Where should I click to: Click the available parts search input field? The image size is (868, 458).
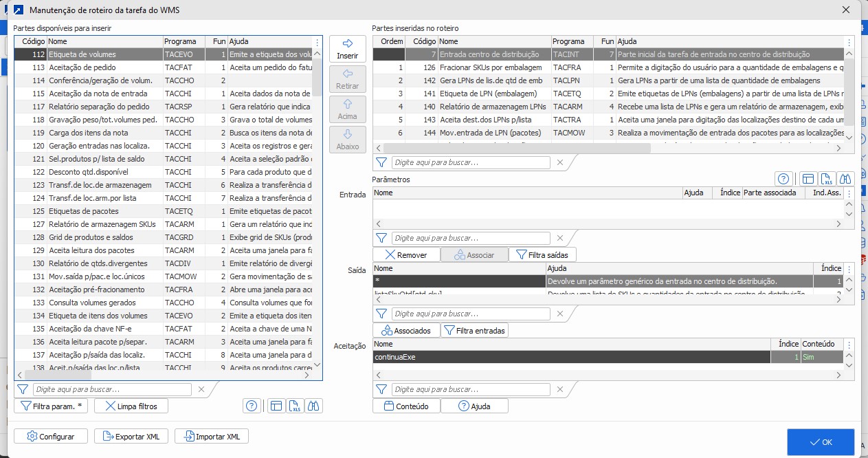point(113,390)
